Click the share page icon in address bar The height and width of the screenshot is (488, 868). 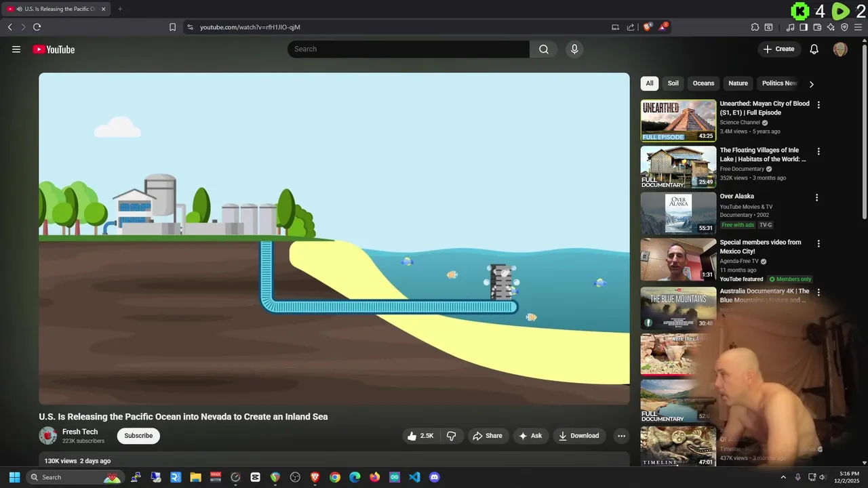point(631,27)
